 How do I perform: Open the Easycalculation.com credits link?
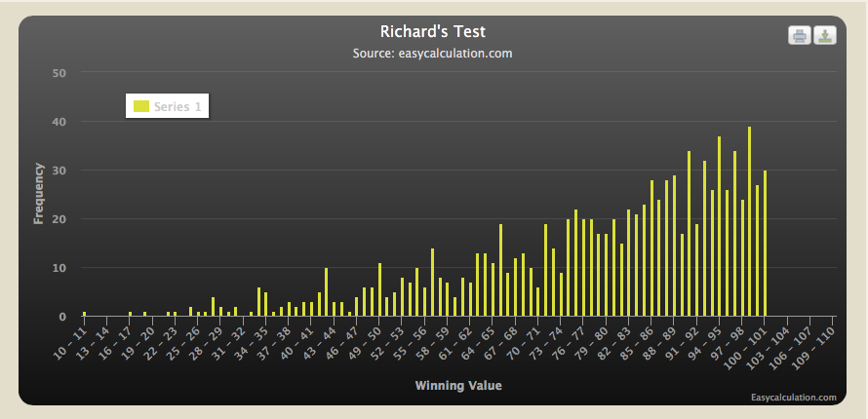793,398
